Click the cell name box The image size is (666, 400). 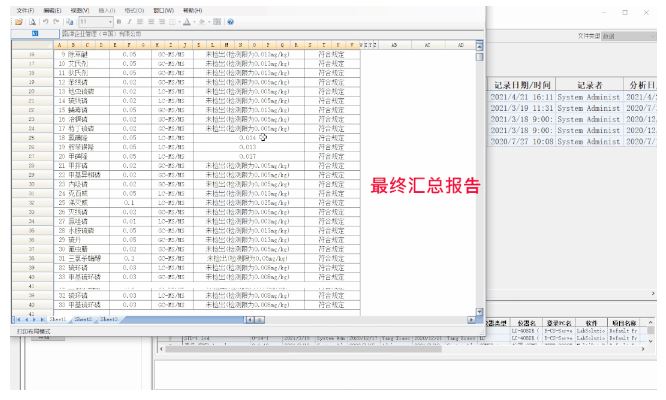[35, 33]
